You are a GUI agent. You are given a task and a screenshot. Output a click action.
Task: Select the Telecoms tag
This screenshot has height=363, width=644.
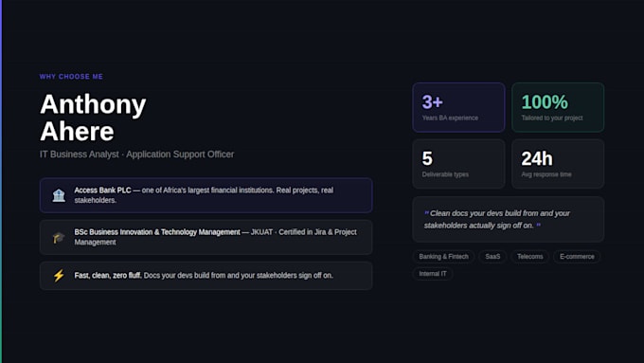point(529,257)
